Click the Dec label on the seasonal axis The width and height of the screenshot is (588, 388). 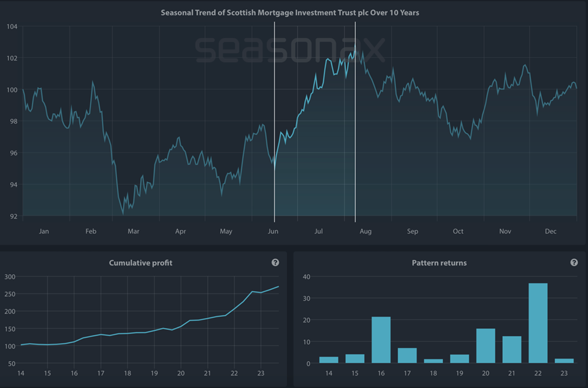pyautogui.click(x=550, y=231)
